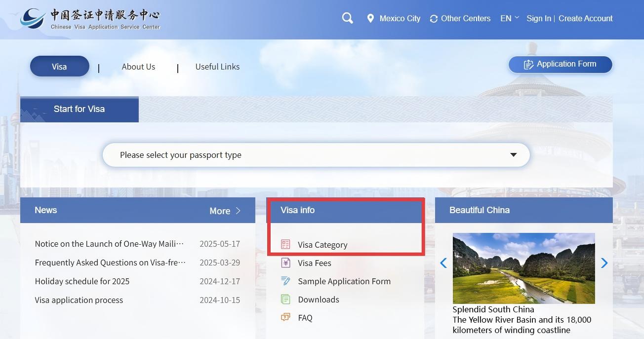The height and width of the screenshot is (339, 644).
Task: Open the Splendid South China image
Action: click(523, 268)
